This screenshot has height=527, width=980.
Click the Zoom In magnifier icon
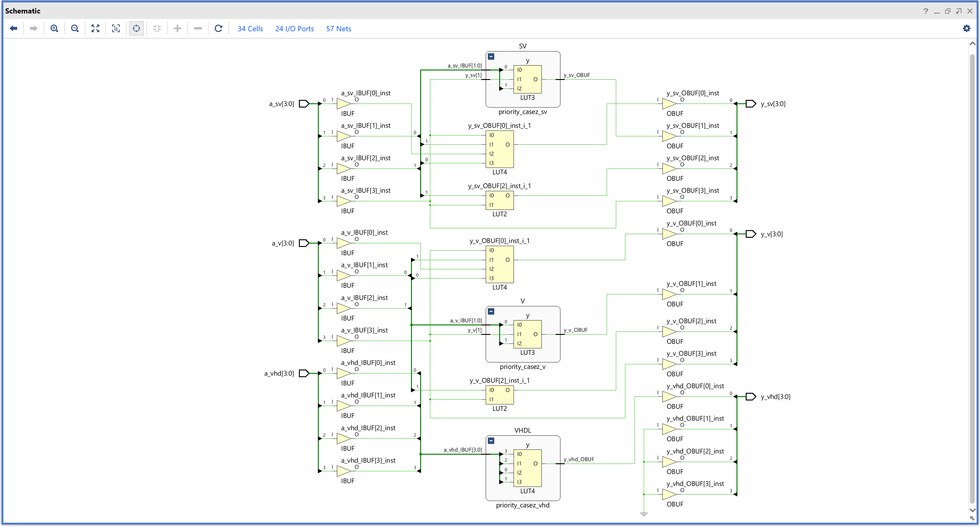point(55,28)
